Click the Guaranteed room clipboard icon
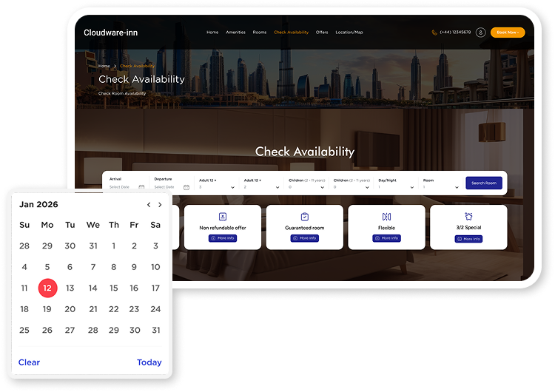Viewport: 555px width, 392px height. pyautogui.click(x=304, y=217)
